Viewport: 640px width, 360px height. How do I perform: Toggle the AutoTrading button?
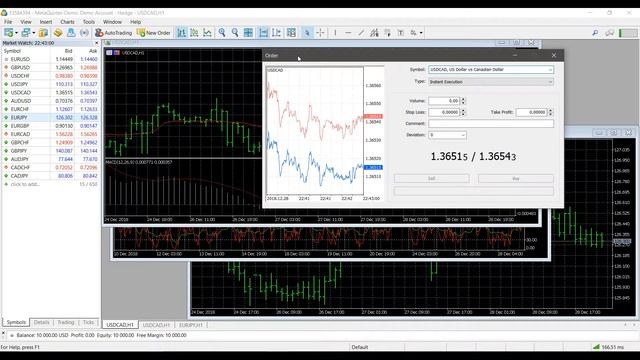coord(113,33)
